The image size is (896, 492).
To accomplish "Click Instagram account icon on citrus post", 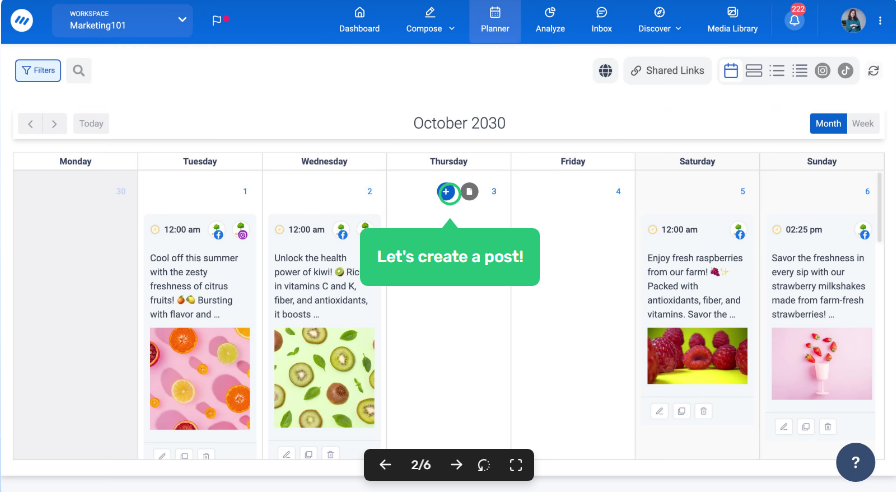I will (242, 231).
